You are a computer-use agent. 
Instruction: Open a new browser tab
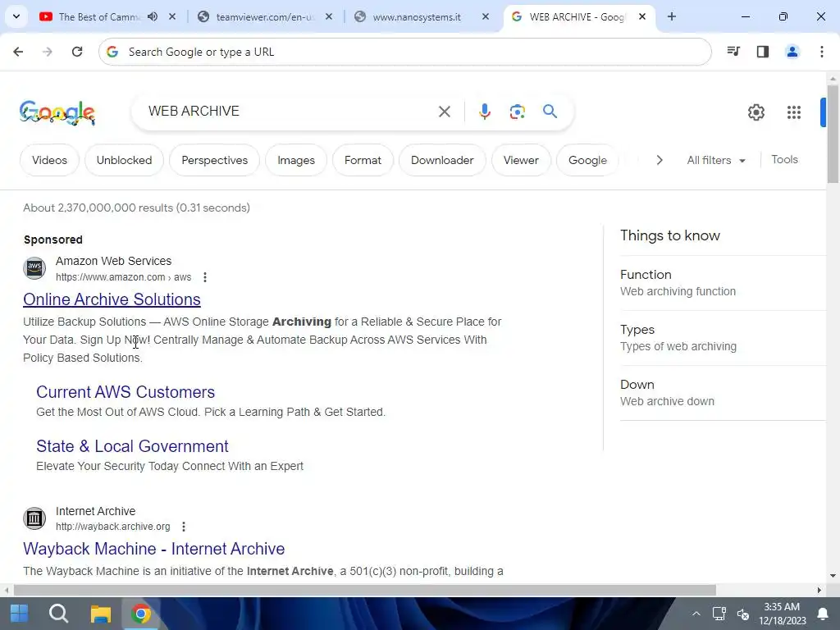tap(671, 16)
